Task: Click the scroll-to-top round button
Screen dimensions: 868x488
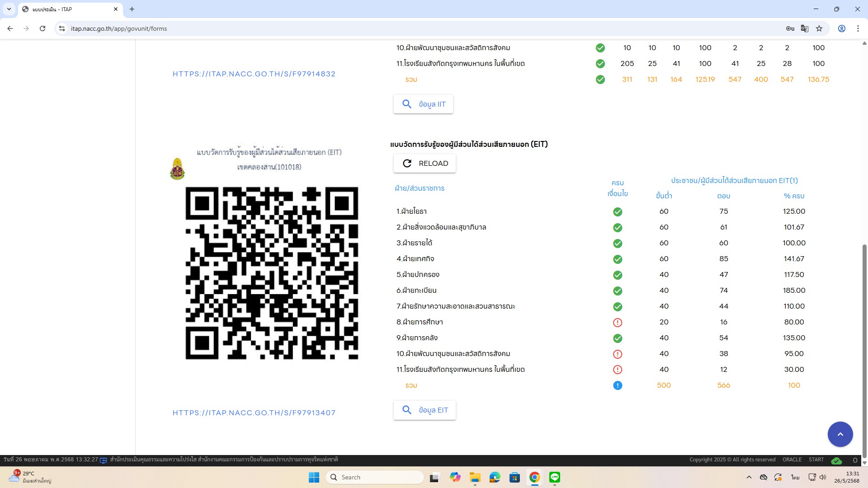Action: (x=840, y=434)
